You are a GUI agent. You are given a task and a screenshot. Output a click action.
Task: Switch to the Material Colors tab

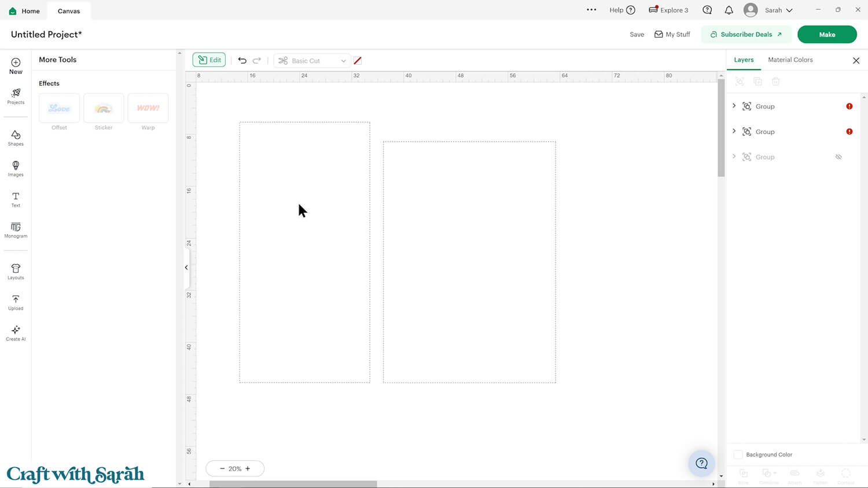point(790,60)
